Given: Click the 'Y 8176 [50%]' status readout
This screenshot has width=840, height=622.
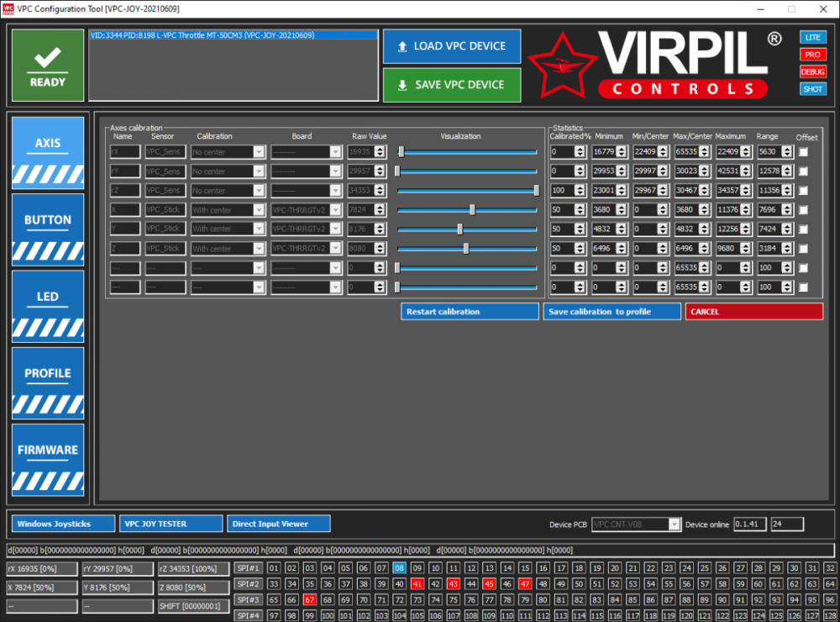Looking at the screenshot, I should pos(118,588).
